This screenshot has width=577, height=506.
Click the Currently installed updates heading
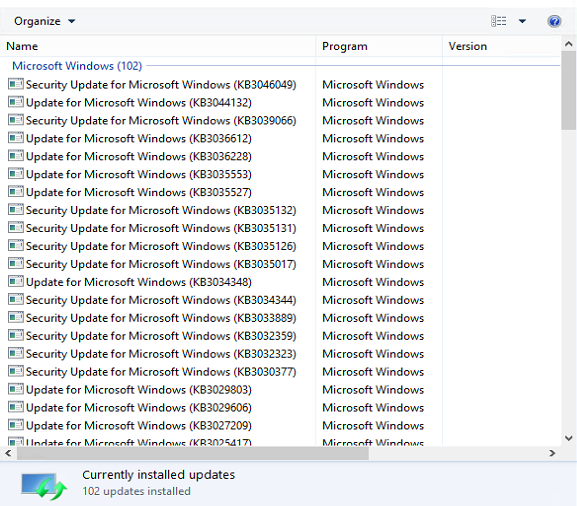(159, 475)
